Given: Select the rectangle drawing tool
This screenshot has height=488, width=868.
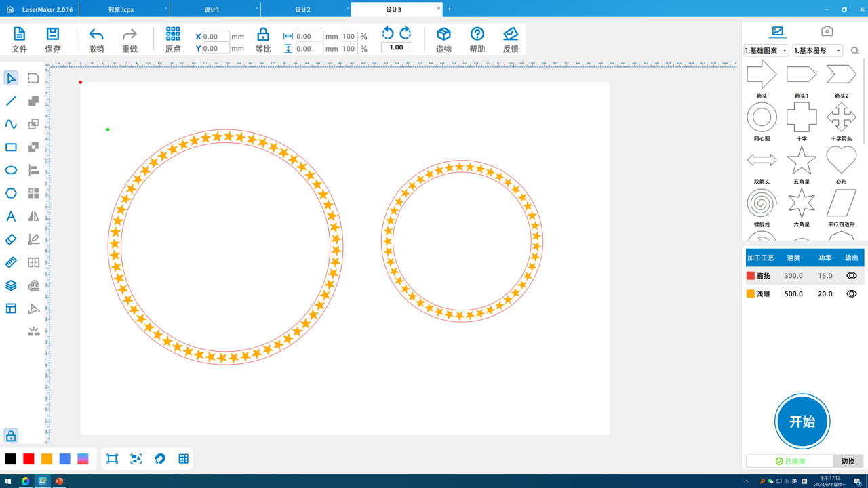Looking at the screenshot, I should click(11, 147).
